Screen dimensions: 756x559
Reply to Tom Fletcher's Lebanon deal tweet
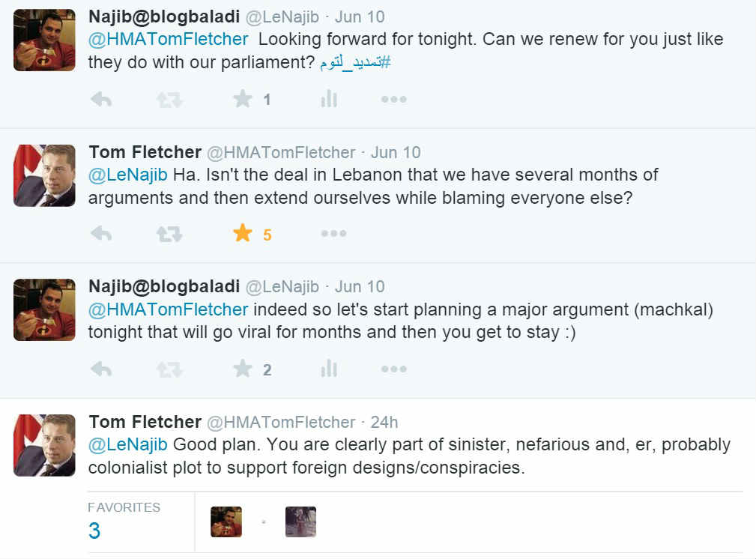click(101, 235)
